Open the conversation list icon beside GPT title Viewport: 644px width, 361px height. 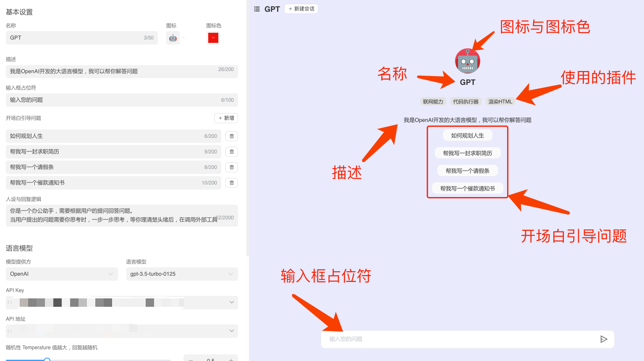[257, 9]
